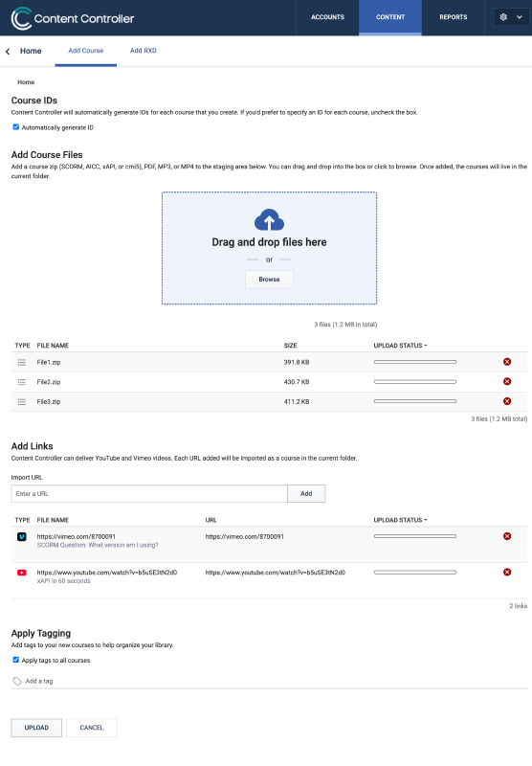Viewport: 532px width, 766px height.
Task: Click the Content Controller logo
Action: 72,18
